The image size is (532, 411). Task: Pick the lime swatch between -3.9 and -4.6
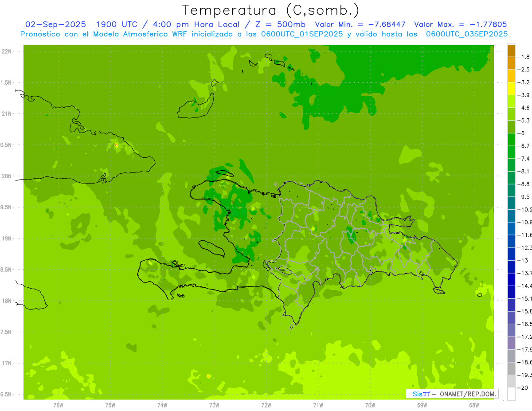(511, 101)
